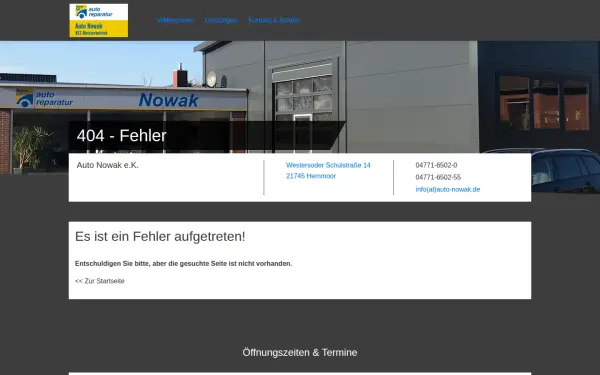Screen dimensions: 600x375
Task: Open the Kontakt & Anfahrt menu item
Action: pos(274,20)
